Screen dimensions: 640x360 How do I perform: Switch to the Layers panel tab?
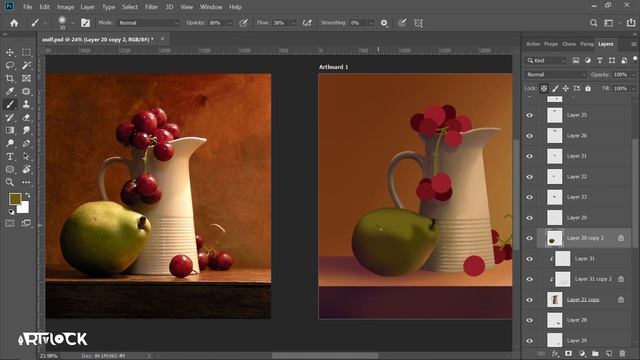point(605,44)
